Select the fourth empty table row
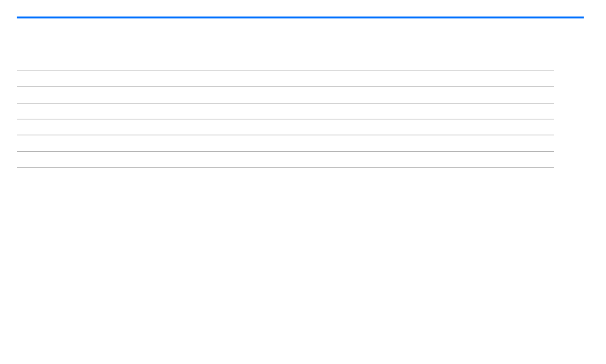This screenshot has height=364, width=606. [285, 127]
